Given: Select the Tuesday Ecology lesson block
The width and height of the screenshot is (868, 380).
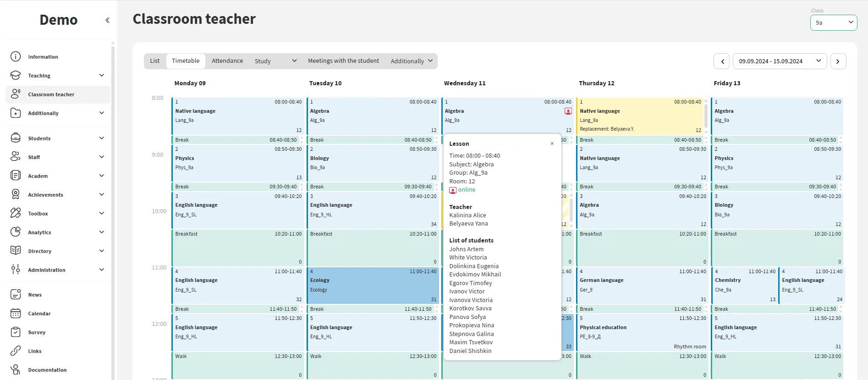Looking at the screenshot, I should [373, 285].
